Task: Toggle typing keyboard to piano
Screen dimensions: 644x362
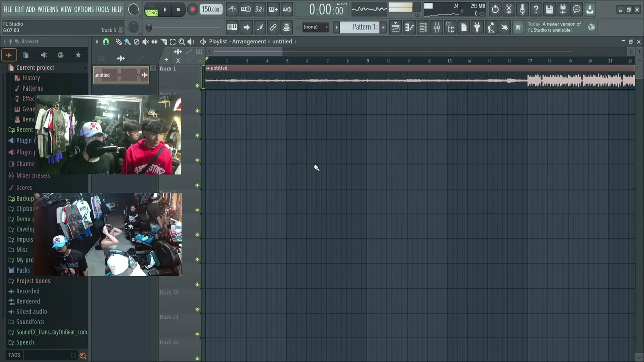Action: pos(232,27)
